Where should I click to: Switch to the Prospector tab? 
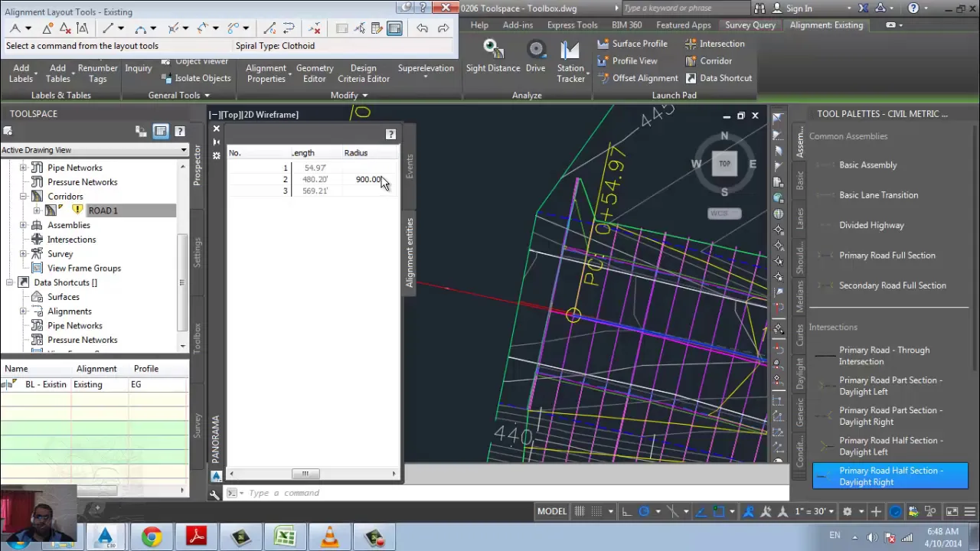[x=197, y=165]
